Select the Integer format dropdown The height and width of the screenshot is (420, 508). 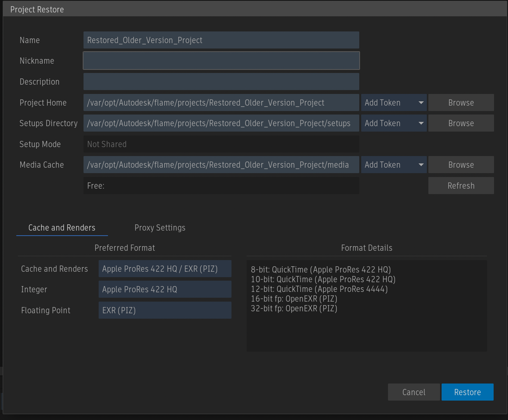click(165, 290)
